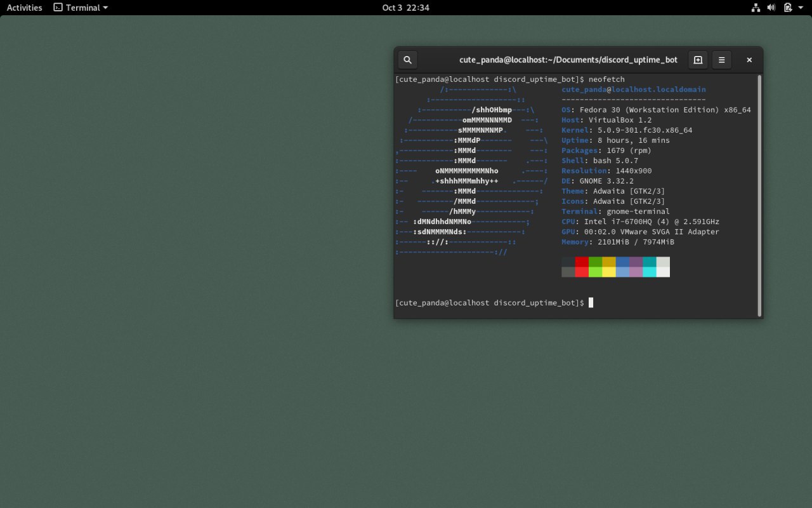Click the terminal window title text
This screenshot has width=812, height=508.
568,60
